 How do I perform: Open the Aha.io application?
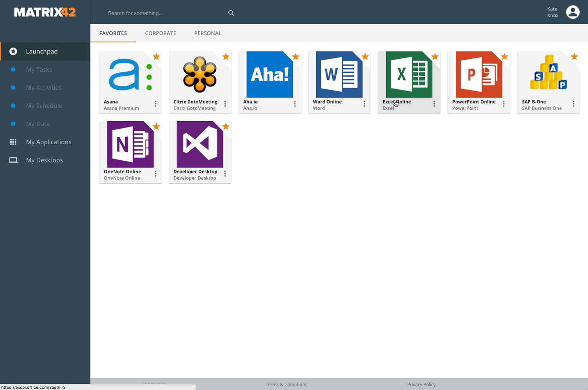point(269,75)
